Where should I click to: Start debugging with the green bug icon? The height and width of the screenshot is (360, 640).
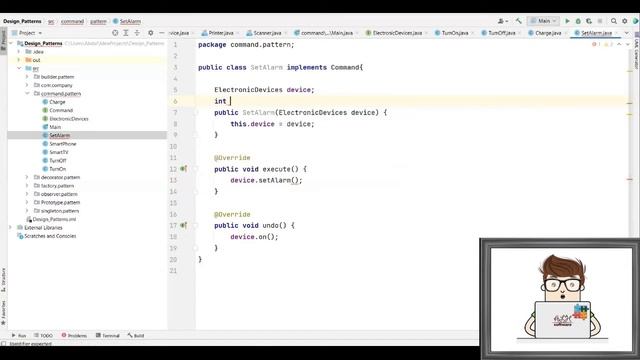(x=578, y=21)
